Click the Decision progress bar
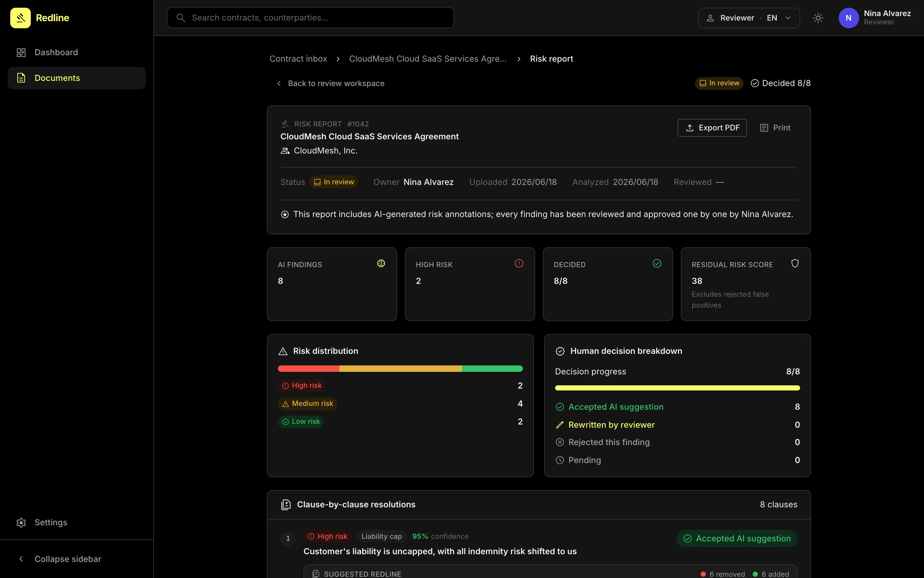 [x=677, y=388]
